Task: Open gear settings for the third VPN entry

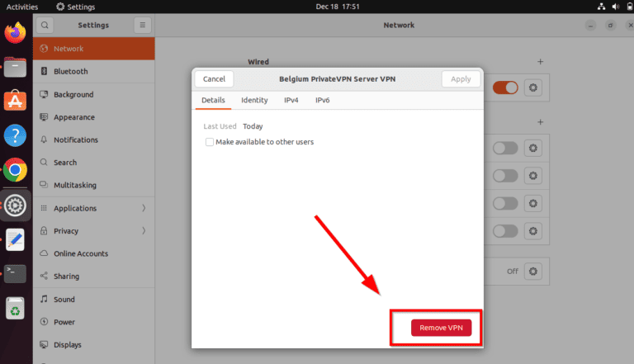Action: (x=533, y=203)
